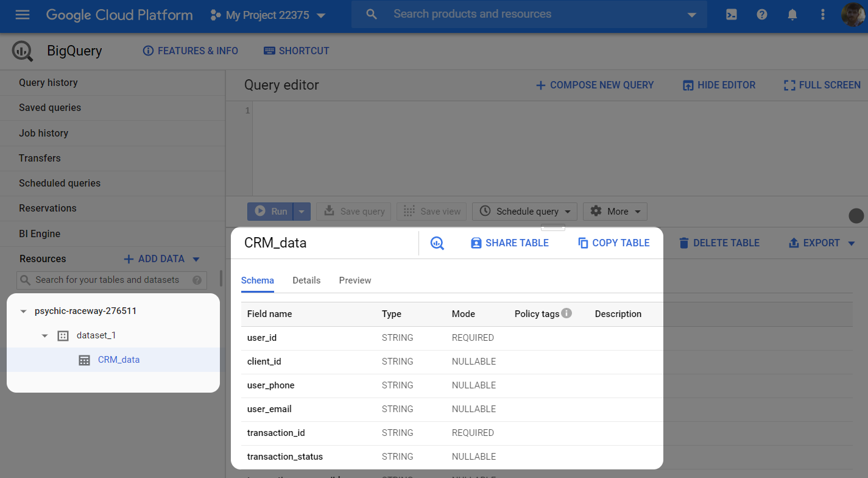
Task: Run the query
Action: (270, 212)
